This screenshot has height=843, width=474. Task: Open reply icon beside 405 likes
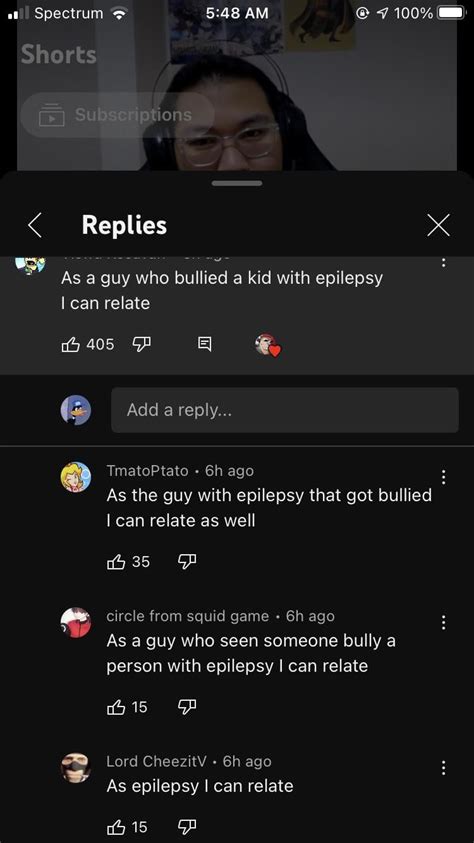point(205,344)
